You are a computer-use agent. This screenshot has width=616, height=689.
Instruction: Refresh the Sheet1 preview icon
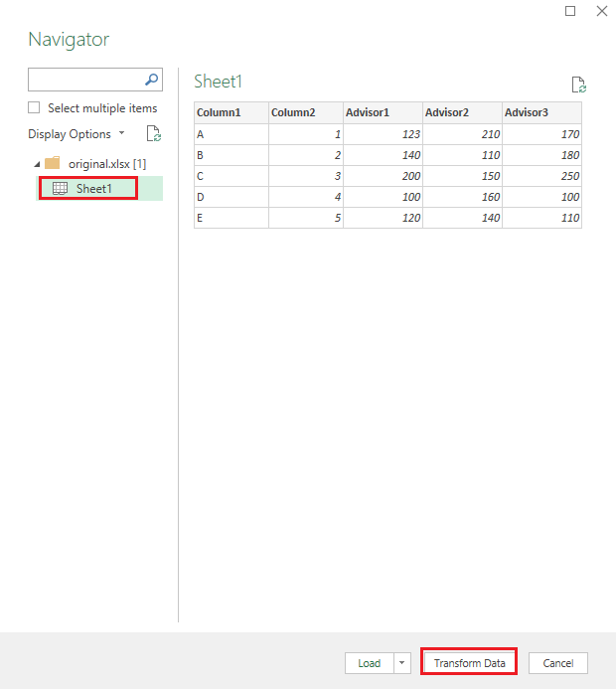tap(578, 85)
